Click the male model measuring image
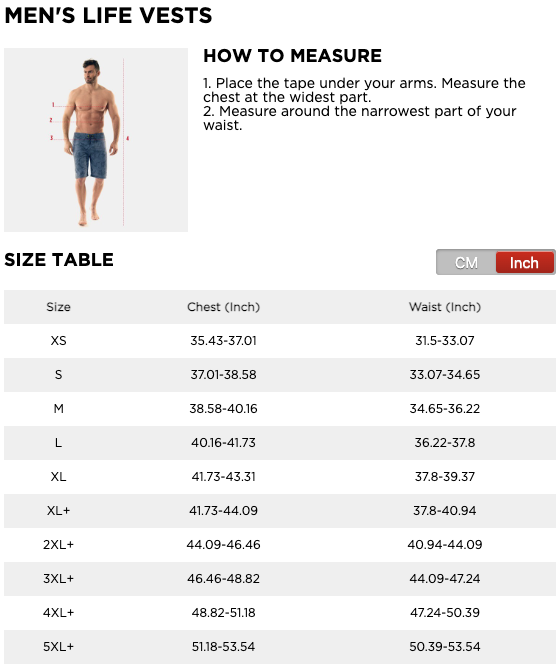The height and width of the screenshot is (666, 558). tap(96, 140)
